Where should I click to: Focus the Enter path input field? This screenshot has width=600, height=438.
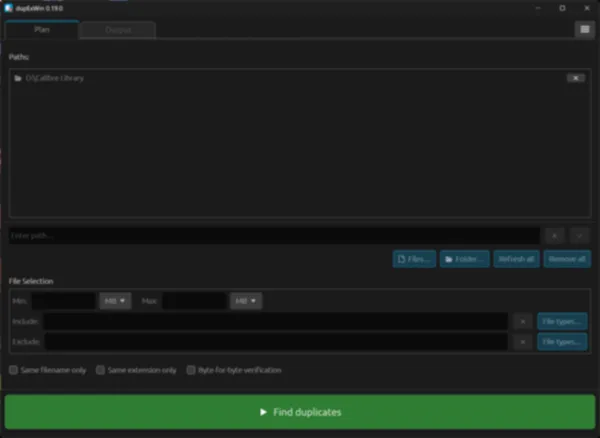(x=274, y=236)
